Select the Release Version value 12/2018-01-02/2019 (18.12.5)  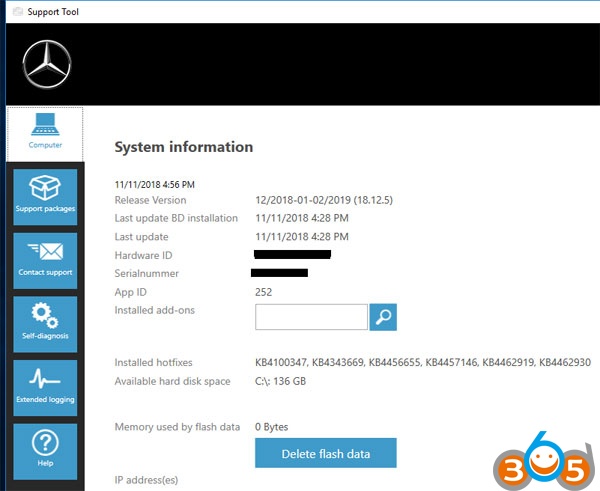tap(324, 200)
